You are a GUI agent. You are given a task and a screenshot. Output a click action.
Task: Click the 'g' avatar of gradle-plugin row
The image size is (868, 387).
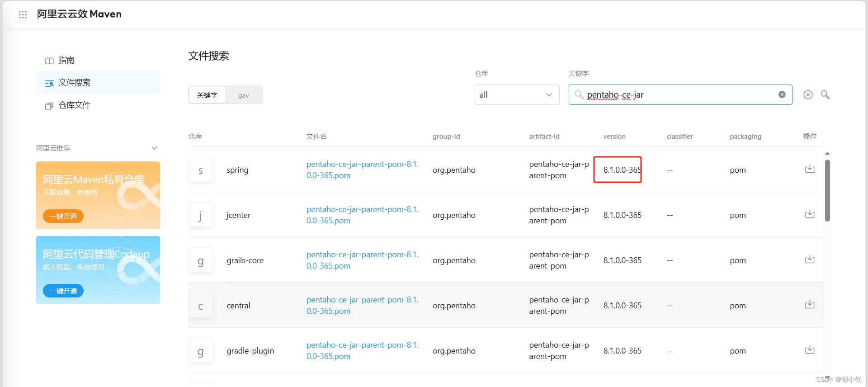point(200,351)
